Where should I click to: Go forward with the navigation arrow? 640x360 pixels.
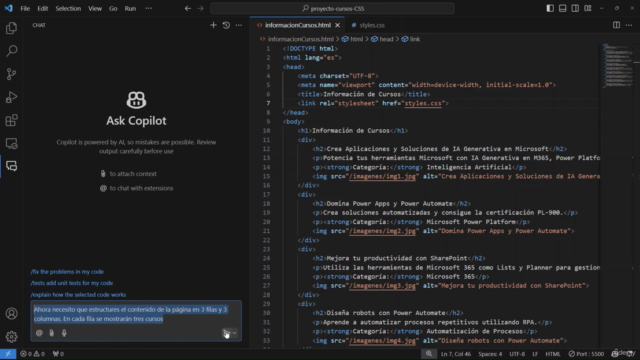click(x=200, y=8)
